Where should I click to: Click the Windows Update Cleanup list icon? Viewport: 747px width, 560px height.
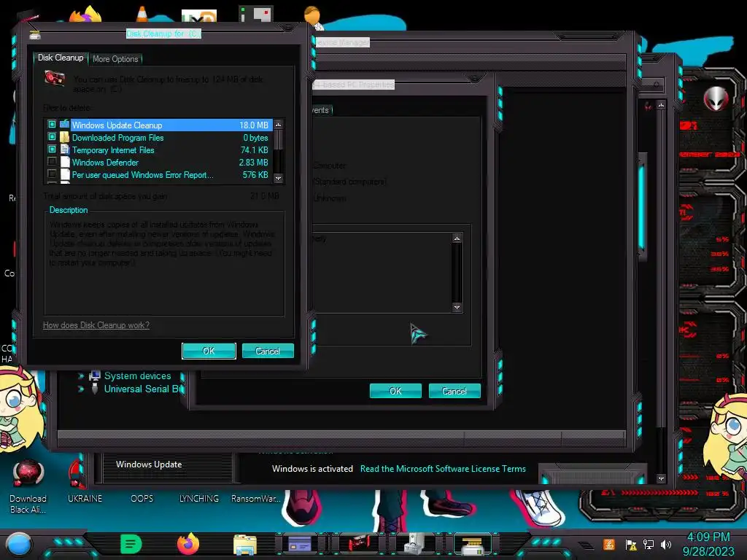pyautogui.click(x=65, y=125)
